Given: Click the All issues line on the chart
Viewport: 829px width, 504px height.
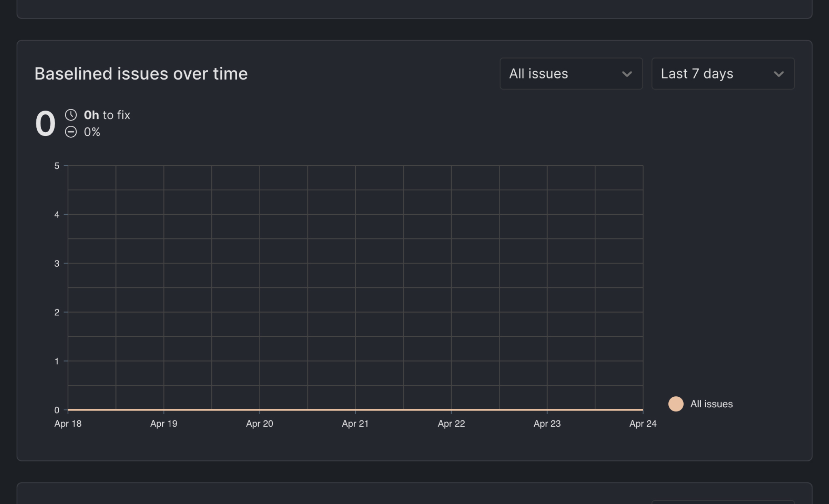Looking at the screenshot, I should 355,410.
